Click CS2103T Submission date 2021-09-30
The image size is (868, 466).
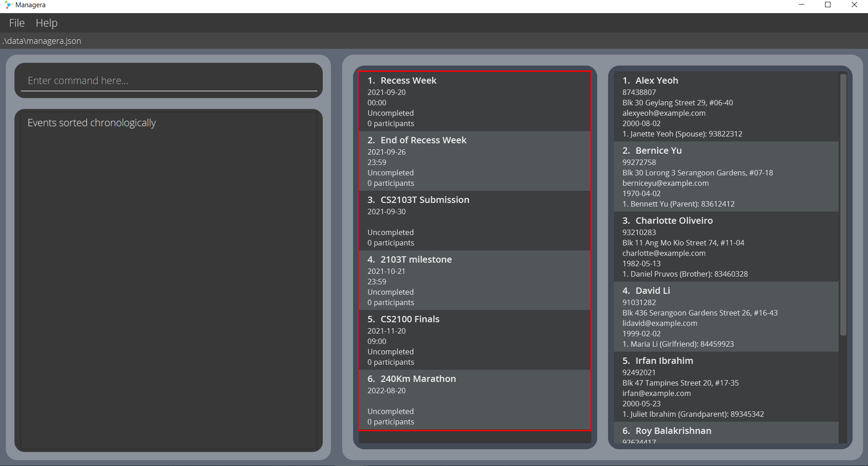387,212
